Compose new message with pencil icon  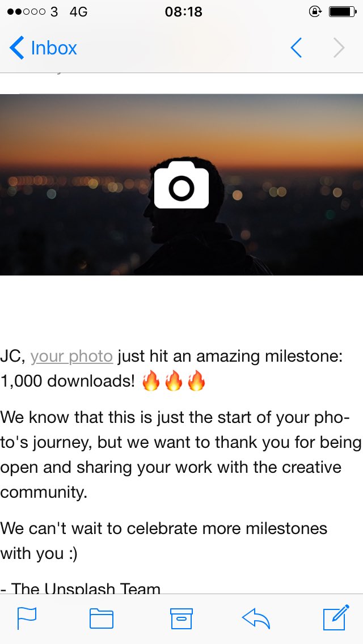(x=336, y=617)
